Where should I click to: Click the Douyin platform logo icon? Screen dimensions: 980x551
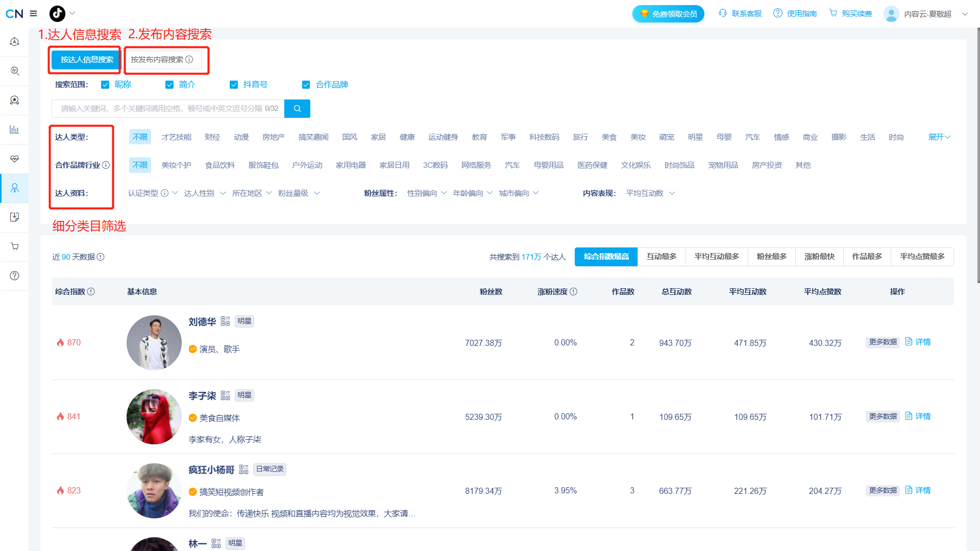tap(57, 14)
